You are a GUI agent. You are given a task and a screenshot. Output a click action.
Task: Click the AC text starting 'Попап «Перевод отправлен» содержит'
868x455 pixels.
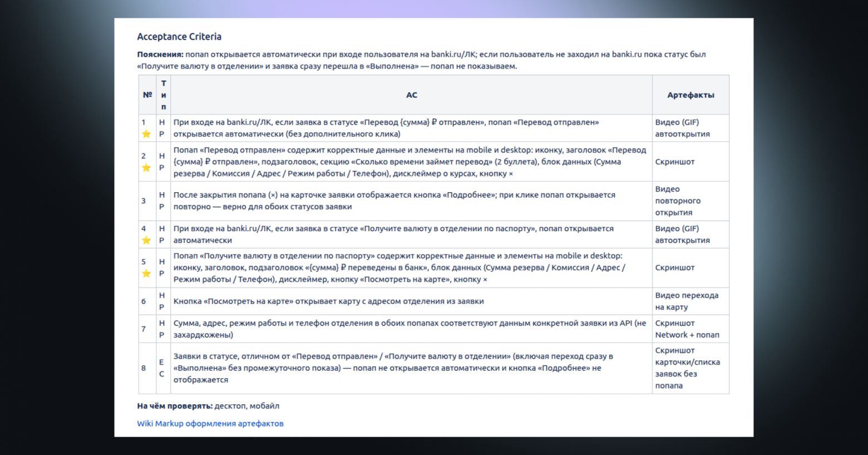pos(410,162)
